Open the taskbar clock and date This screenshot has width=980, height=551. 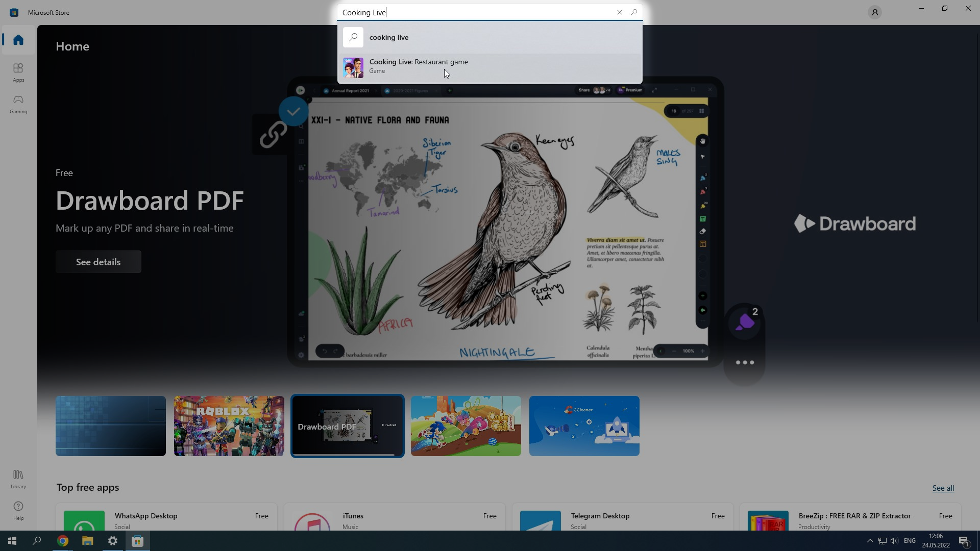click(x=936, y=541)
